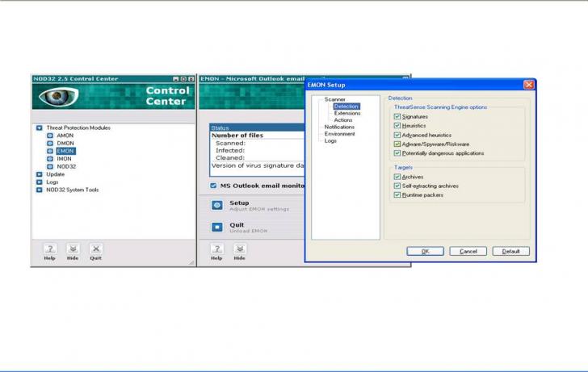Screen dimensions: 588x372
Task: Select NOD32 module in tree
Action: point(66,167)
